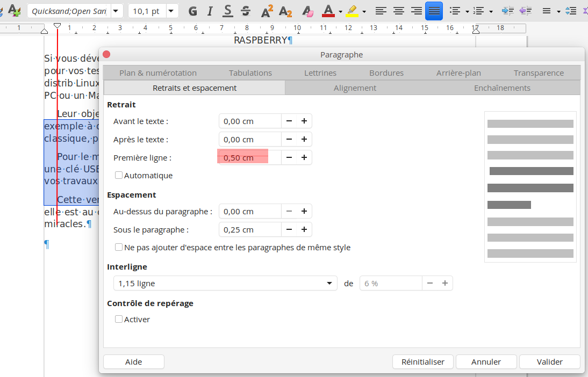Center align the paragraph text
This screenshot has height=377, width=588.
[x=398, y=11]
